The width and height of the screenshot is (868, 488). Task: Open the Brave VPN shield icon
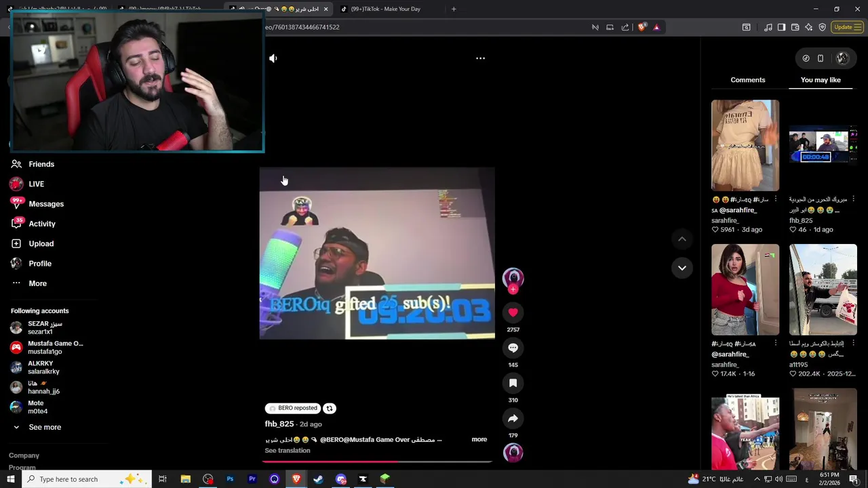click(823, 27)
